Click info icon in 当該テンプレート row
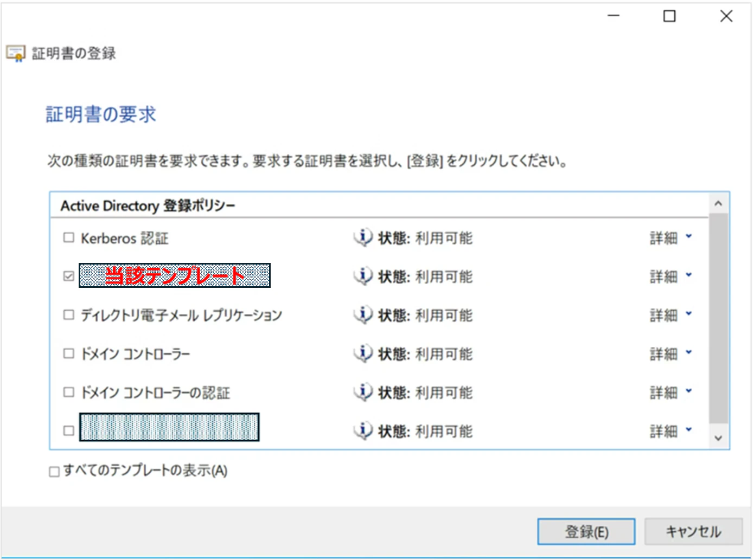 [x=363, y=276]
